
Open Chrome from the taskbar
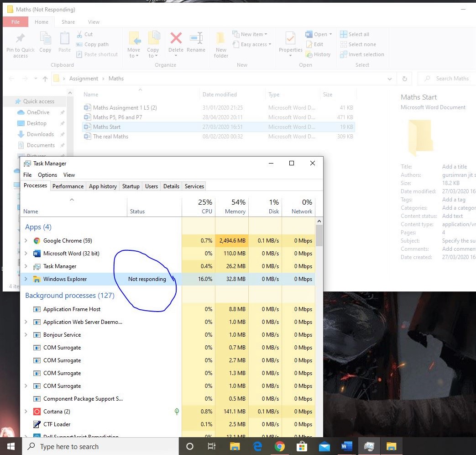[280, 446]
